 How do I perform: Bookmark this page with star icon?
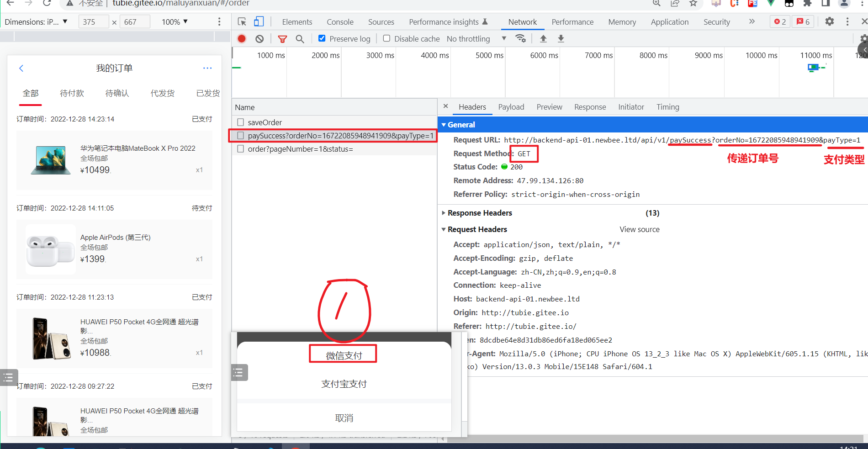point(693,3)
